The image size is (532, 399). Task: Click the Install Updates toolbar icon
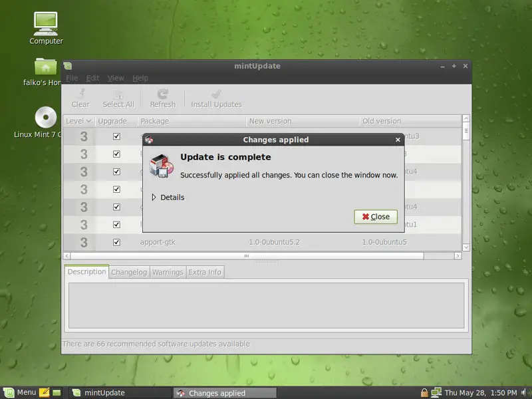point(217,98)
